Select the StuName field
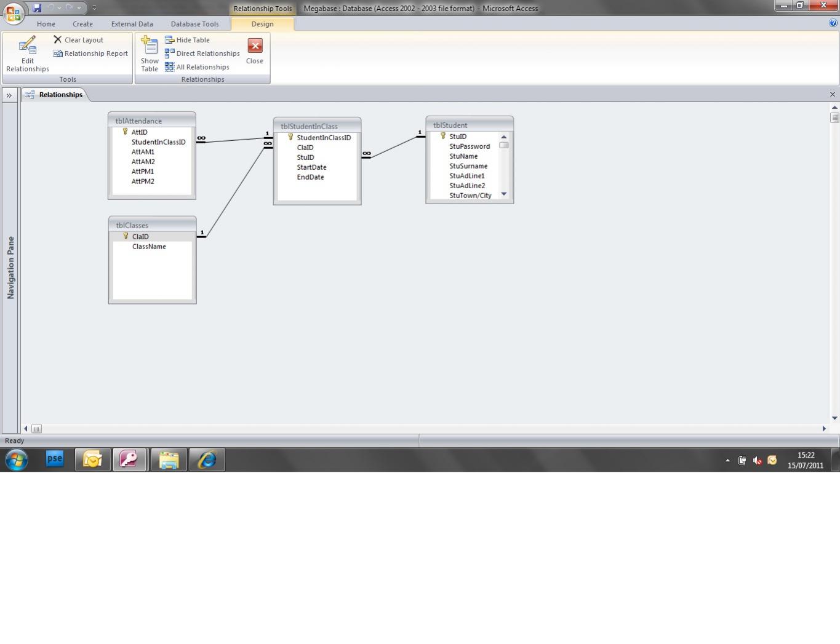Screen dimensions: 840x644 [x=463, y=156]
